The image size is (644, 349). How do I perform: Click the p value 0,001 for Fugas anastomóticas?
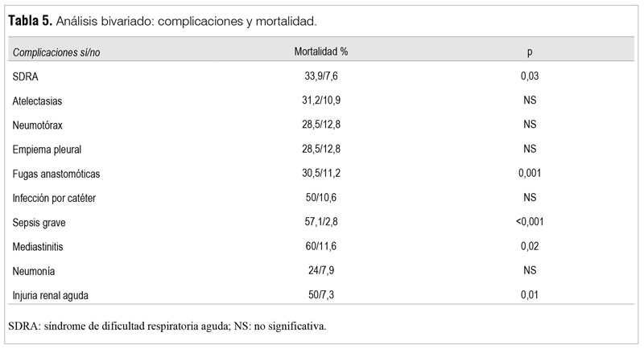[x=529, y=174]
